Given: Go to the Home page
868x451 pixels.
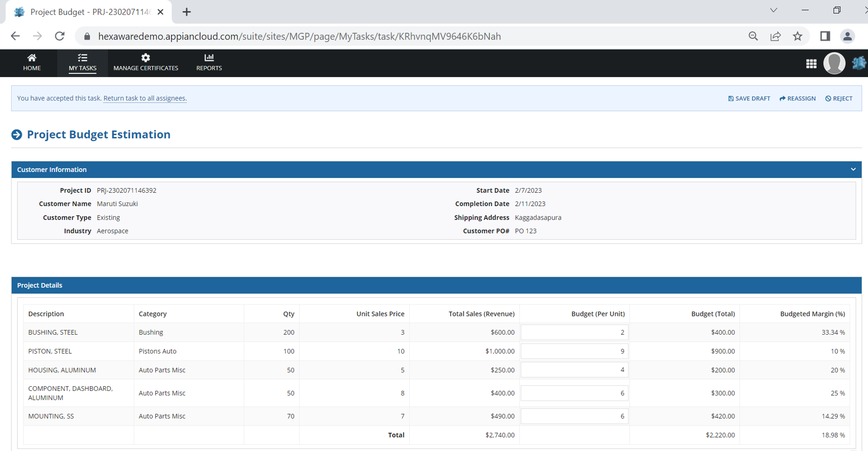Looking at the screenshot, I should click(x=32, y=63).
